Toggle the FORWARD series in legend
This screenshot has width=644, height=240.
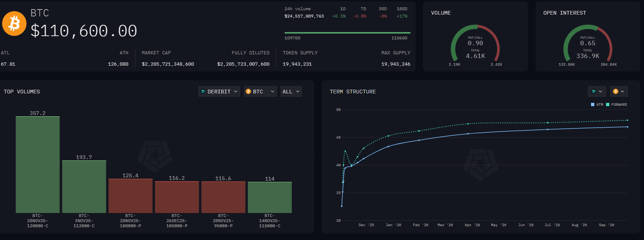[616, 105]
